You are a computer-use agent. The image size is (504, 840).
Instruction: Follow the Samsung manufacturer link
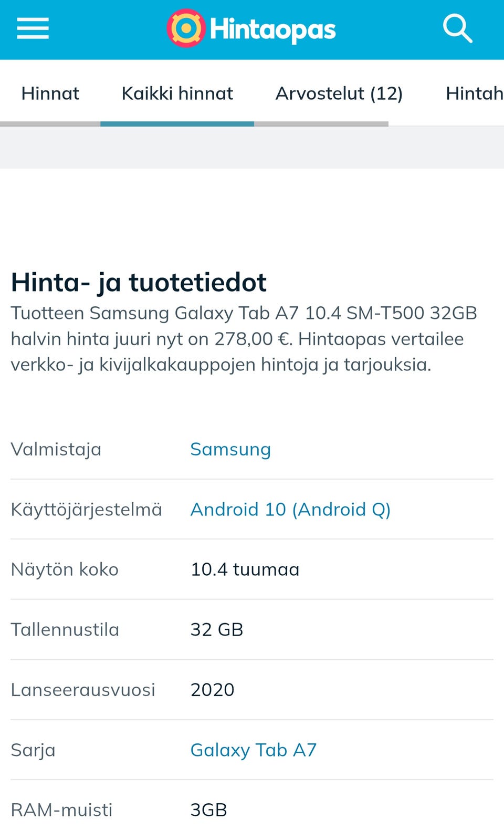click(x=230, y=449)
